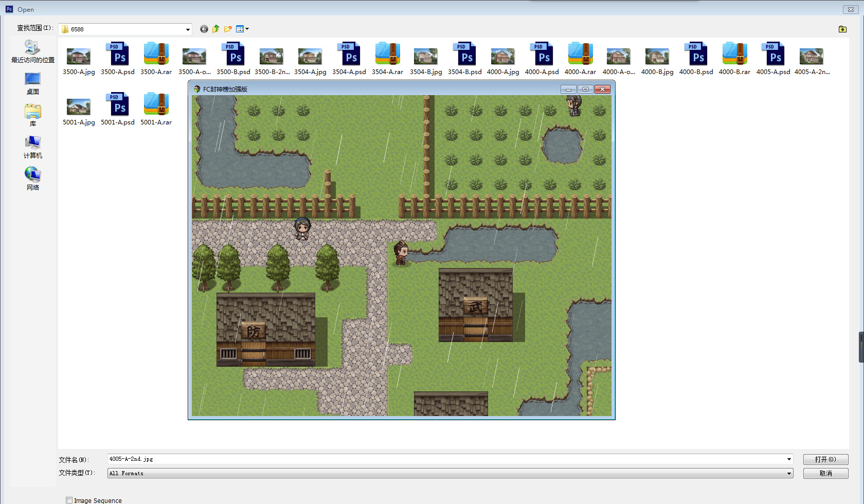Select the 5001-A.psd file icon
Screen dimensions: 864x504
click(x=117, y=104)
